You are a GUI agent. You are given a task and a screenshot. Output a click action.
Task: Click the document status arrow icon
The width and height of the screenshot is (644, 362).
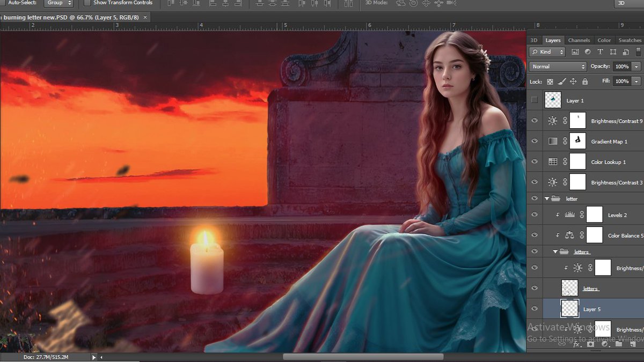(x=94, y=357)
